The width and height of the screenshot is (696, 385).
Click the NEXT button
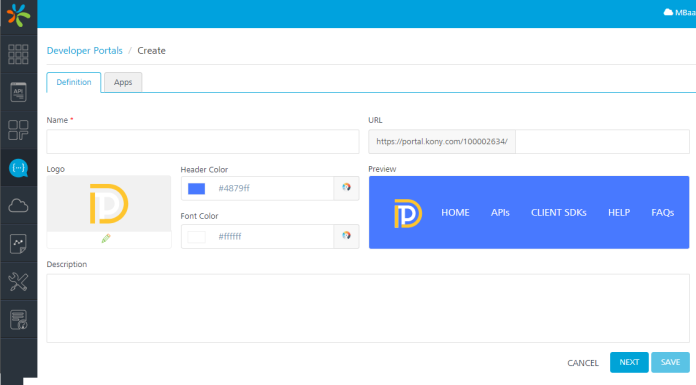tap(629, 362)
